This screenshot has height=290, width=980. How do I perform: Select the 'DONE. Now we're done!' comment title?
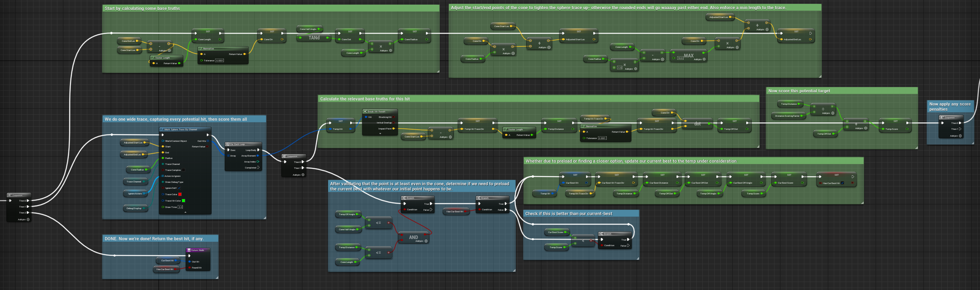pyautogui.click(x=154, y=239)
